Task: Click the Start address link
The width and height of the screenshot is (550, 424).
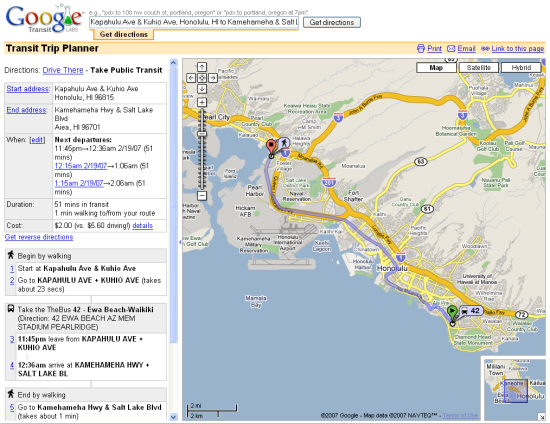Action: click(x=28, y=89)
